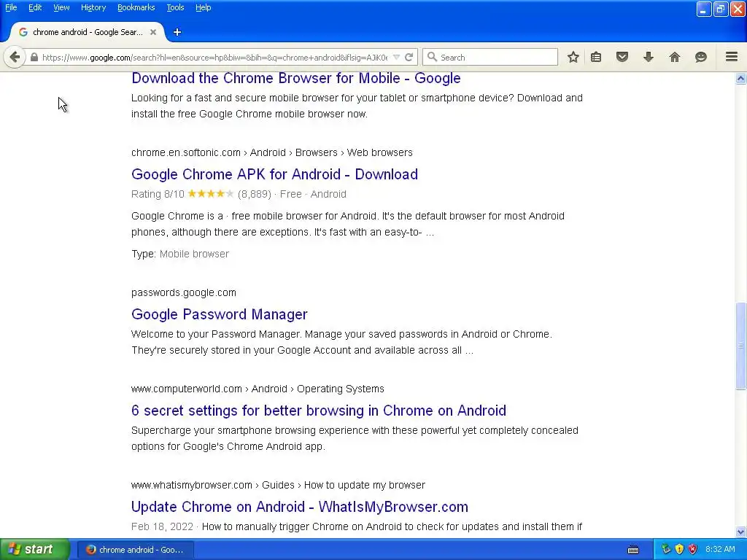
Task: Click the Rating 8/10 stars
Action: [x=211, y=194]
